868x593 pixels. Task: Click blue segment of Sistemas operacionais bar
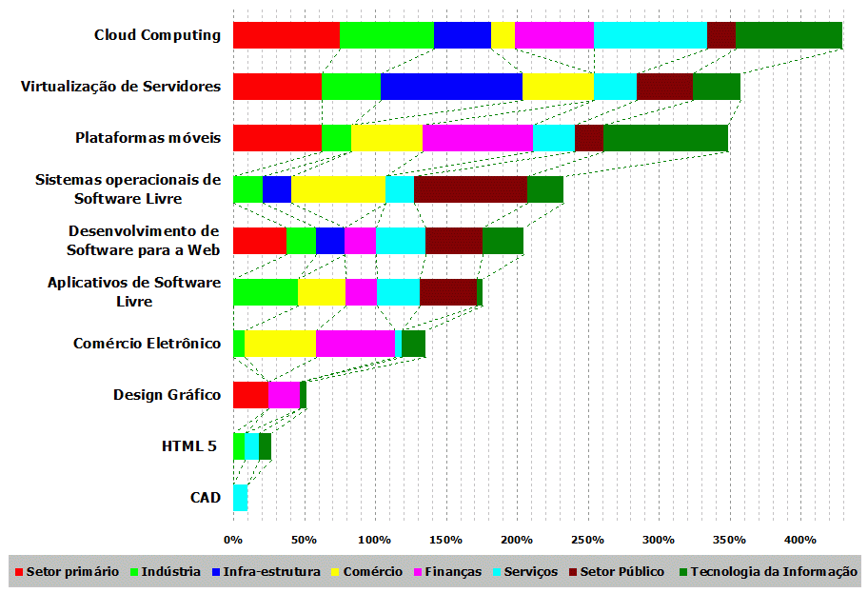pos(277,190)
